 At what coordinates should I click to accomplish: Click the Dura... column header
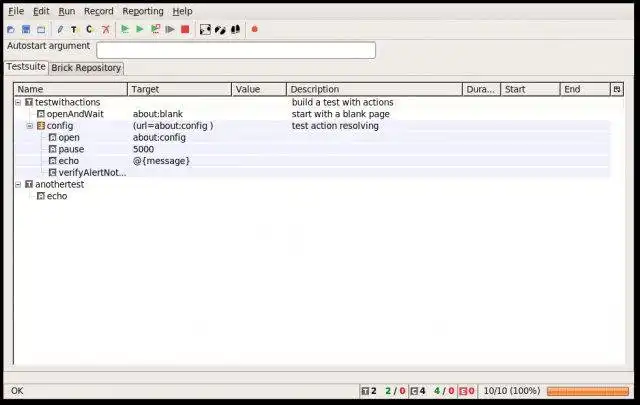tap(482, 89)
